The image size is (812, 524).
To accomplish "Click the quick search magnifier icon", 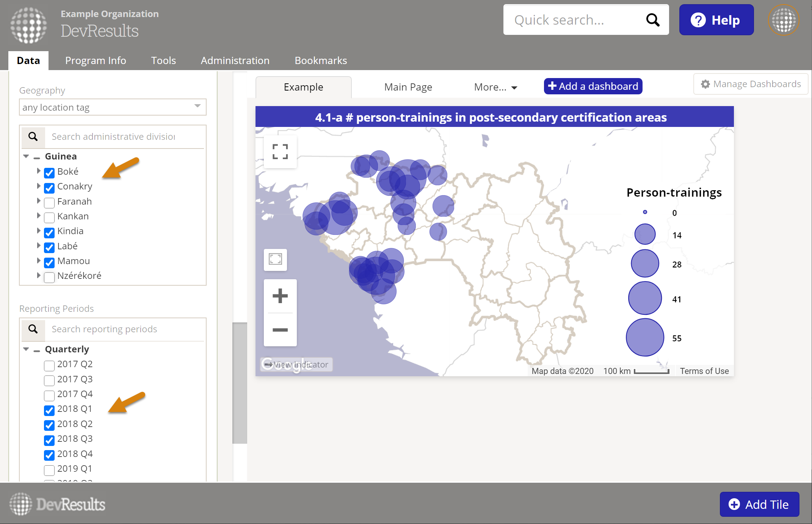I will tap(652, 20).
